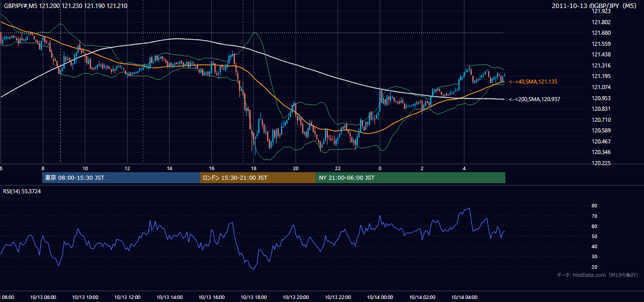Click the 10/13 18:00 date label

tap(253, 297)
